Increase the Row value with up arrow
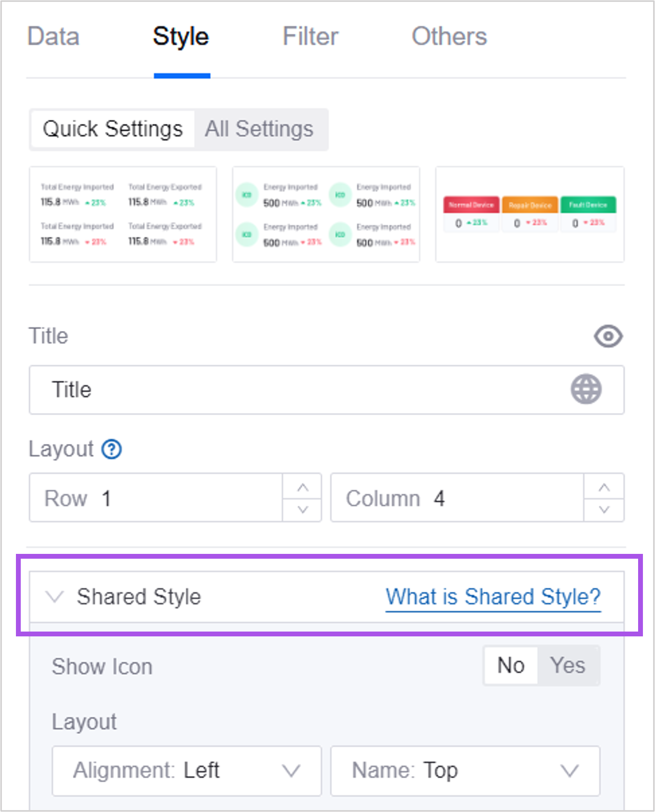 click(303, 487)
